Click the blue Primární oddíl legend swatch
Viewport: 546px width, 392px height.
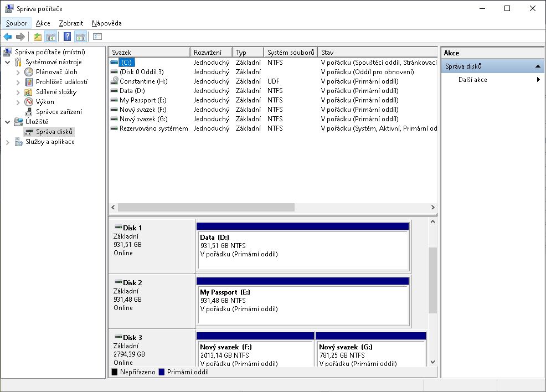tap(161, 372)
